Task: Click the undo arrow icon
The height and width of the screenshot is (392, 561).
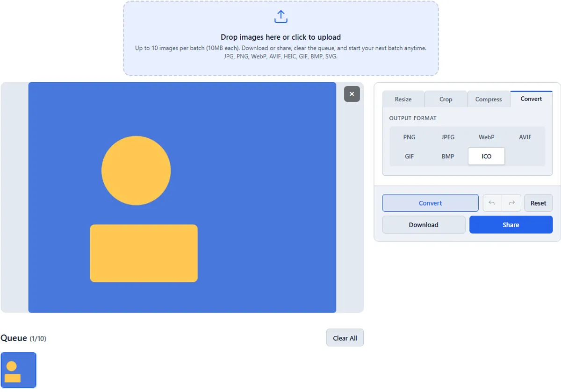Action: pos(492,203)
